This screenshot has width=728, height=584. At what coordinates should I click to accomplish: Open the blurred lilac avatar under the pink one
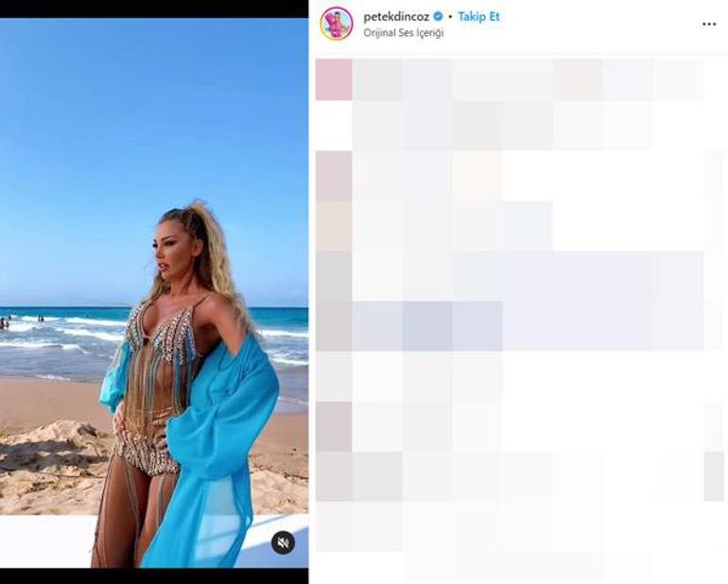point(334,176)
